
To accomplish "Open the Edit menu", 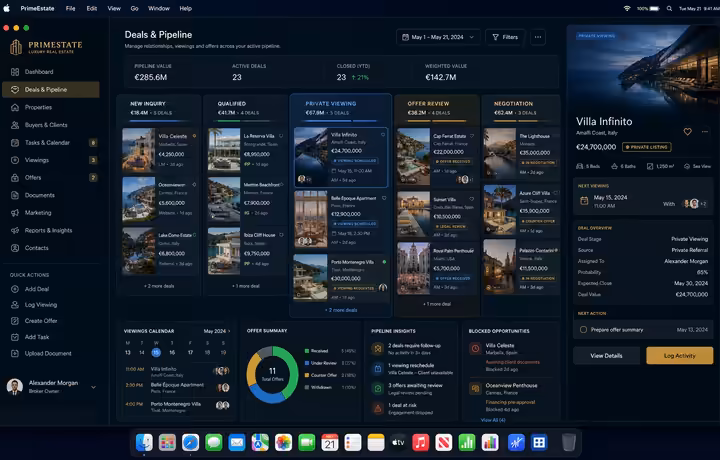I will (92, 8).
